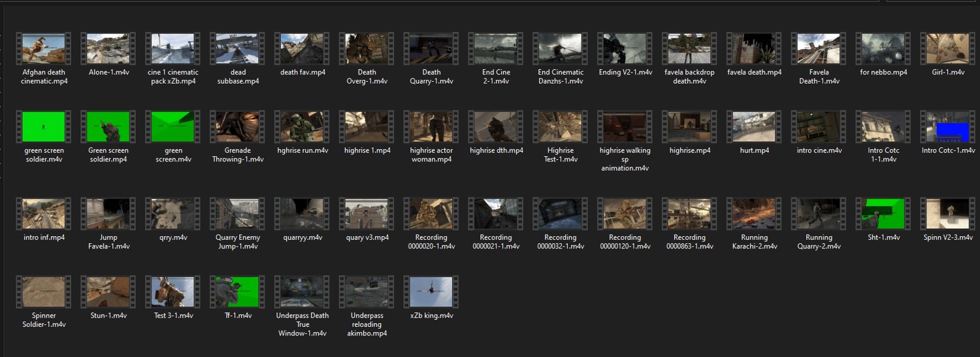This screenshot has height=357, width=980.
Task: Select Spinn V2-3.m4v file name
Action: (x=949, y=237)
